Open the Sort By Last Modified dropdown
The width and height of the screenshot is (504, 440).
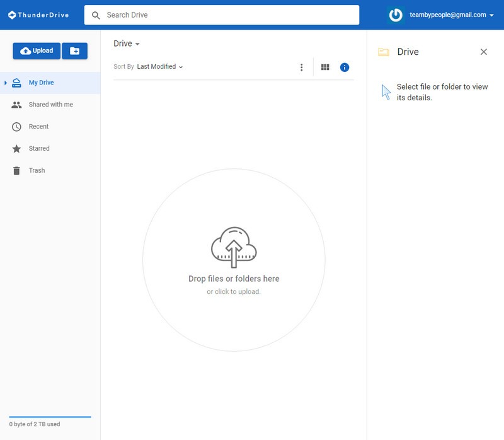[160, 67]
